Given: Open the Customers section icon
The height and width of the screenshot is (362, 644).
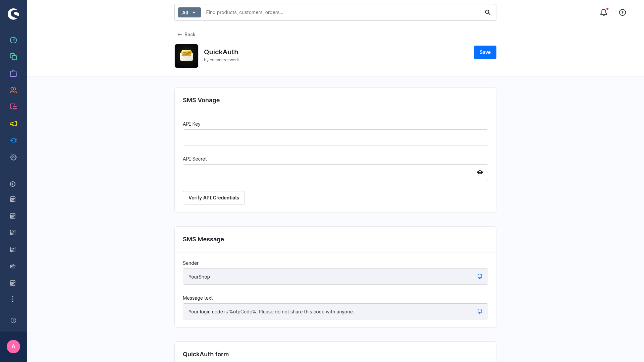Looking at the screenshot, I should tap(13, 90).
